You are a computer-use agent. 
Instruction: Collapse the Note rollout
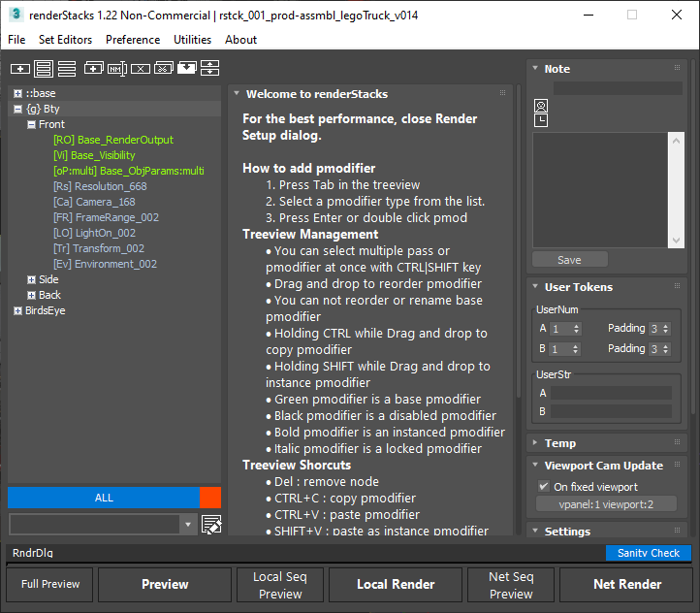coord(535,68)
